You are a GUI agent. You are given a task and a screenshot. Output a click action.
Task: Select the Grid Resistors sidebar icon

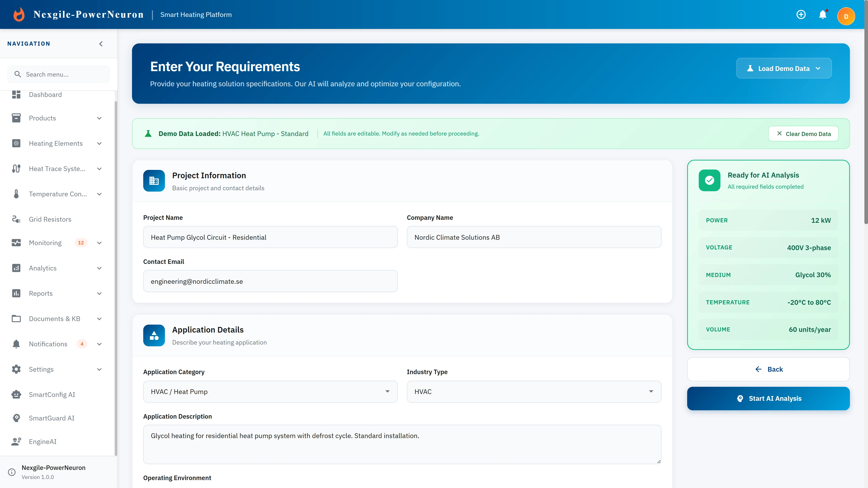[17, 219]
